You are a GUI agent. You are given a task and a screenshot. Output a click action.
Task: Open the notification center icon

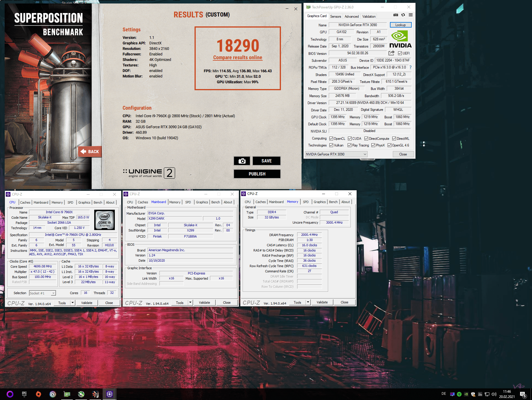point(523,394)
